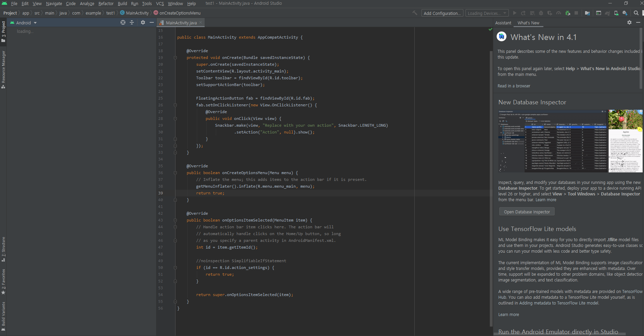Screen dimensions: 644x336
Task: Open the File menu
Action: tap(14, 3)
